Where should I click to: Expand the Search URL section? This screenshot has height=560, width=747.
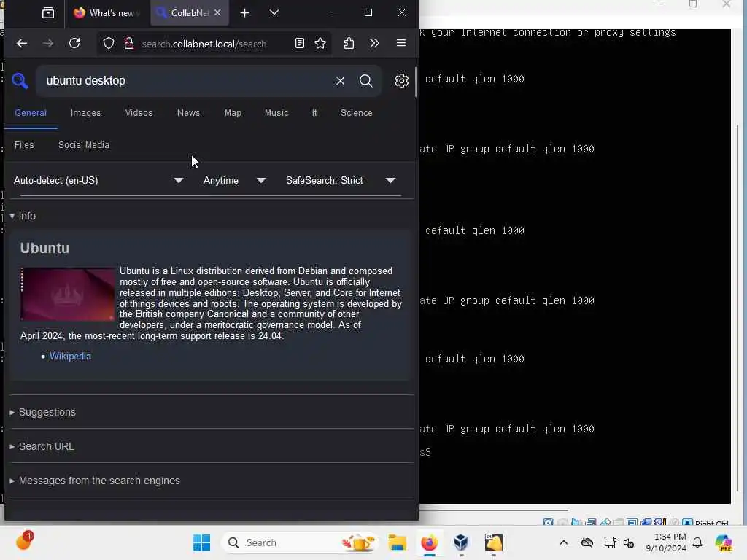coord(42,447)
